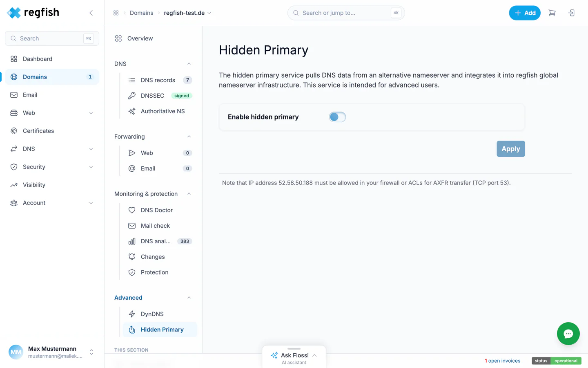Open the 1 open invoices link
Viewport: 588px width, 368px height.
[503, 361]
